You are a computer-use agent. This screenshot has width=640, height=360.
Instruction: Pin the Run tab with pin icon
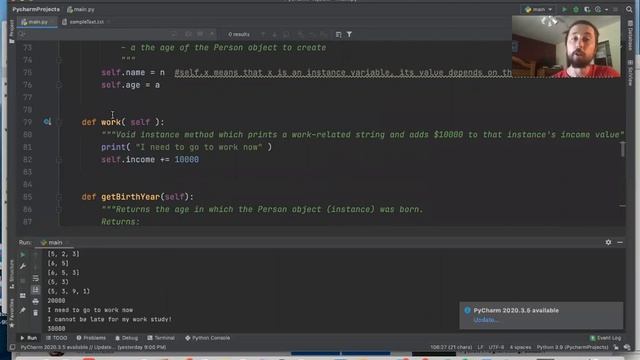(23, 311)
